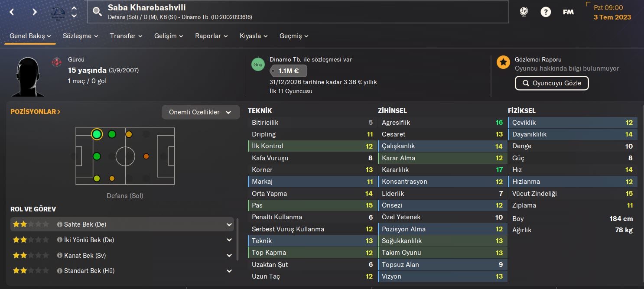Click the role list scrollbar

click(237, 238)
